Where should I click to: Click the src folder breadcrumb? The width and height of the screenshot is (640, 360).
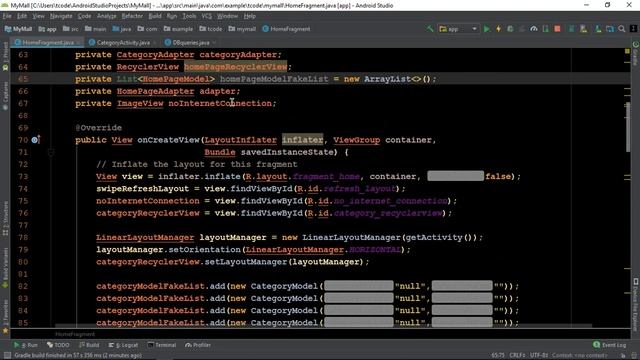pyautogui.click(x=71, y=29)
